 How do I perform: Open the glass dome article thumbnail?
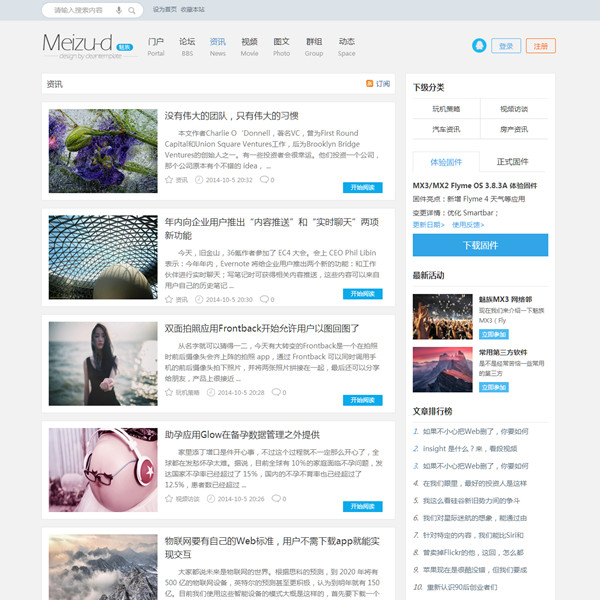pos(103,257)
